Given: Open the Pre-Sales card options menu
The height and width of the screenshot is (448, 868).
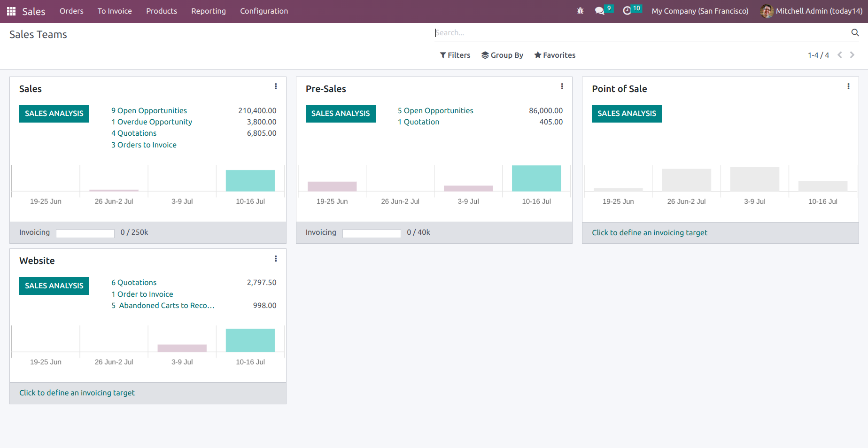Looking at the screenshot, I should click(x=562, y=86).
